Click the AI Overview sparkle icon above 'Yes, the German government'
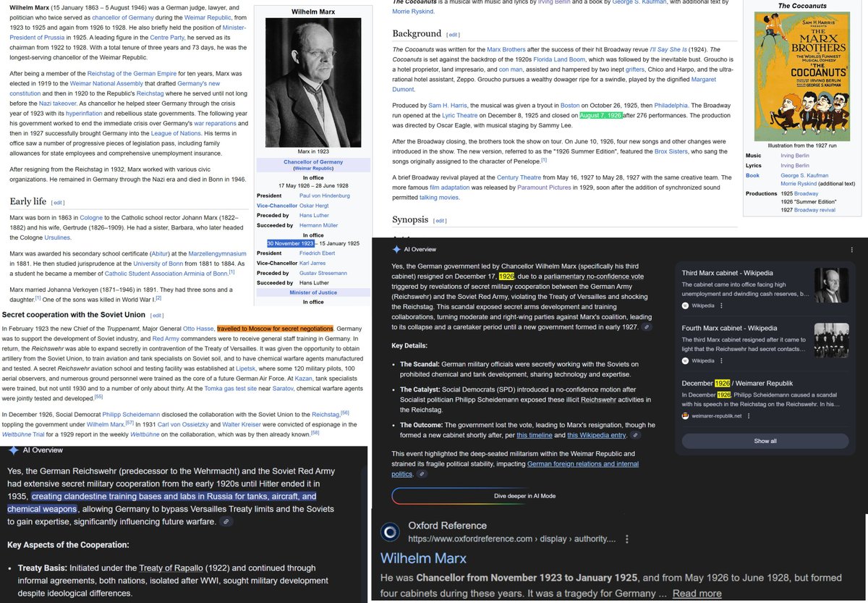Image resolution: width=868 pixels, height=603 pixels. tap(396, 249)
